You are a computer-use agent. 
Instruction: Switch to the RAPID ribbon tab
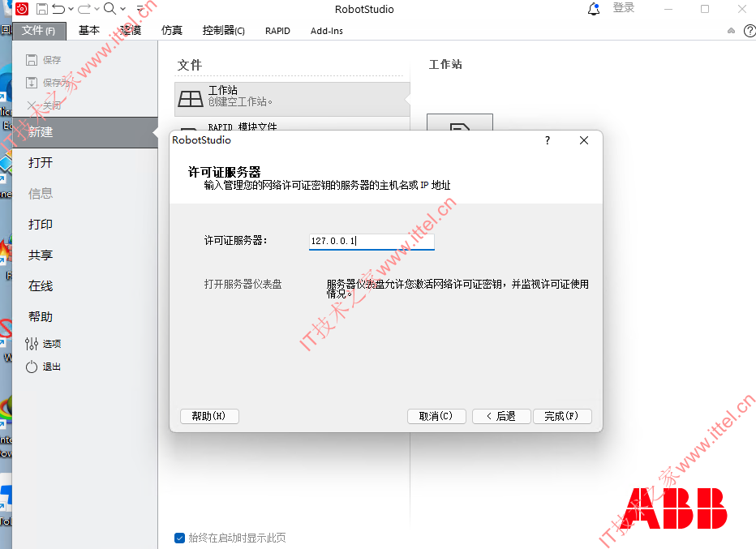click(x=277, y=31)
